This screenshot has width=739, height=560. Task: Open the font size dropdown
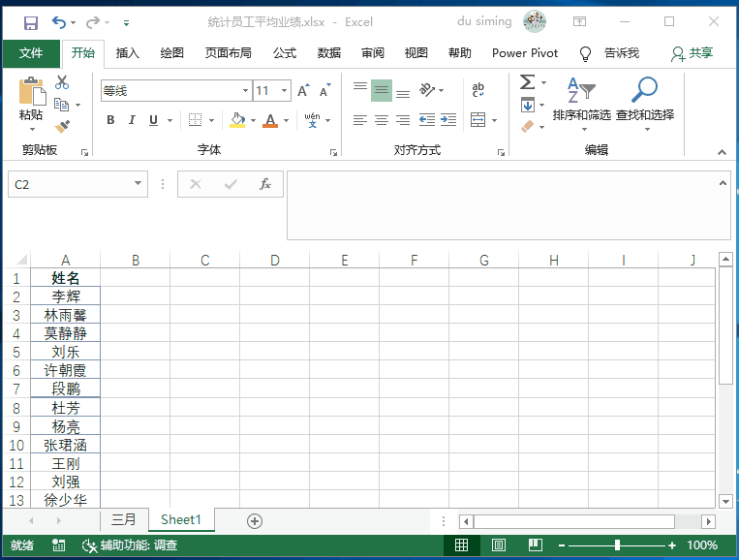(x=284, y=91)
